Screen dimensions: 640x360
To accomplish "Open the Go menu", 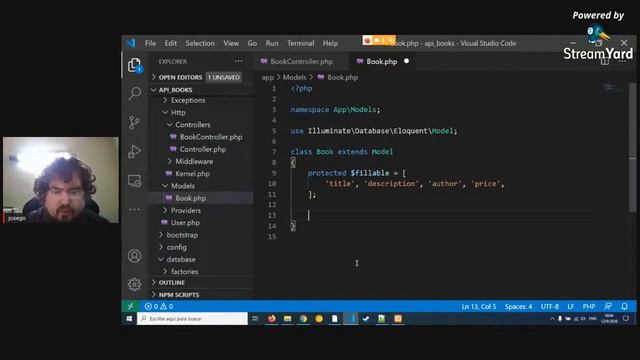I will pos(252,43).
